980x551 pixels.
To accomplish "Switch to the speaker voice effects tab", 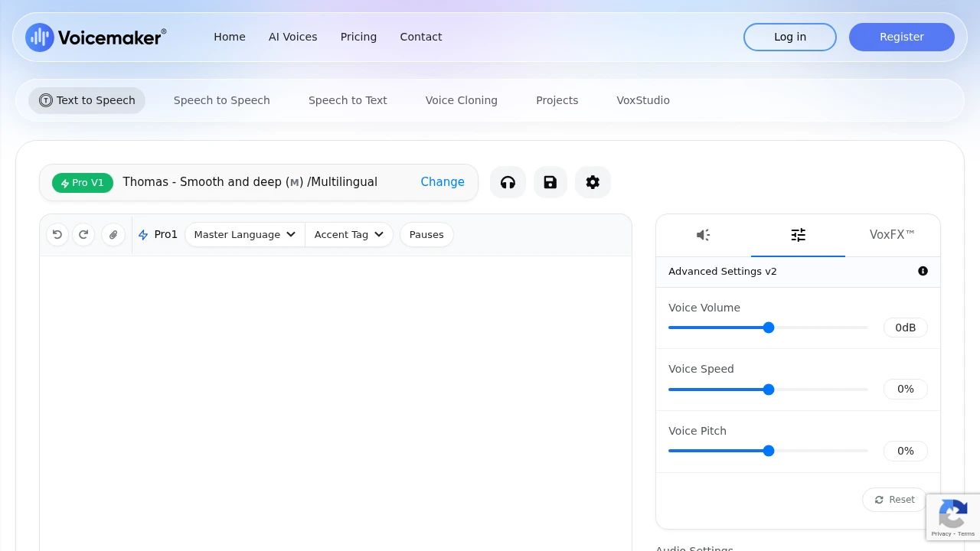I will (x=703, y=235).
